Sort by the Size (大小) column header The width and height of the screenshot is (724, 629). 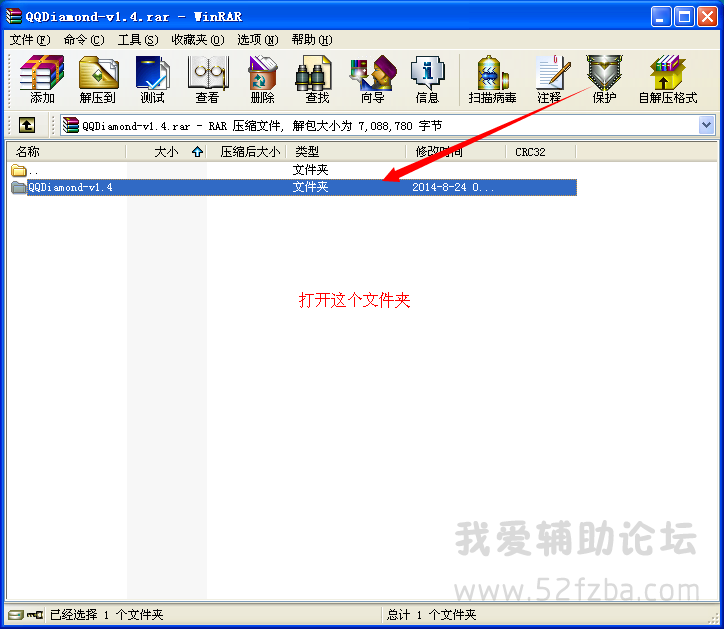pos(166,151)
